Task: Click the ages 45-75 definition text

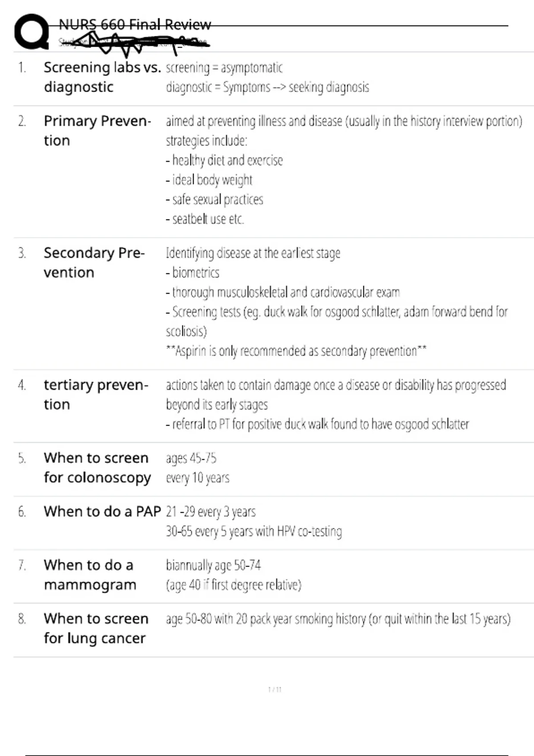Action: coord(191,458)
